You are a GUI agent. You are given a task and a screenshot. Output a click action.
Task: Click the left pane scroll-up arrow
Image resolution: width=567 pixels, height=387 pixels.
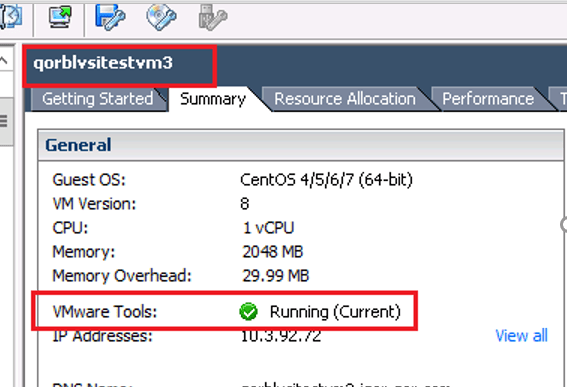point(4,60)
